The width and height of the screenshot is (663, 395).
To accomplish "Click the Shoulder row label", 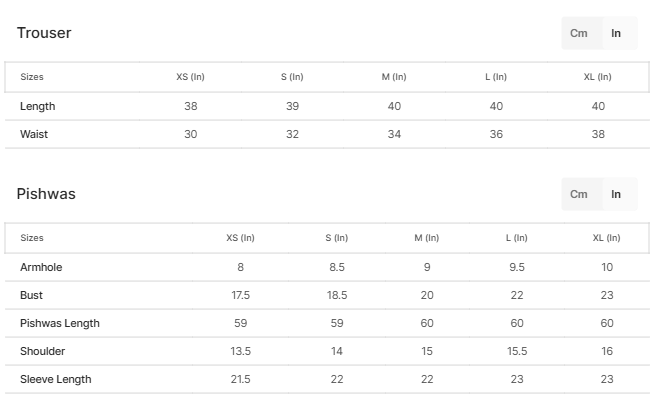I will 42,351.
